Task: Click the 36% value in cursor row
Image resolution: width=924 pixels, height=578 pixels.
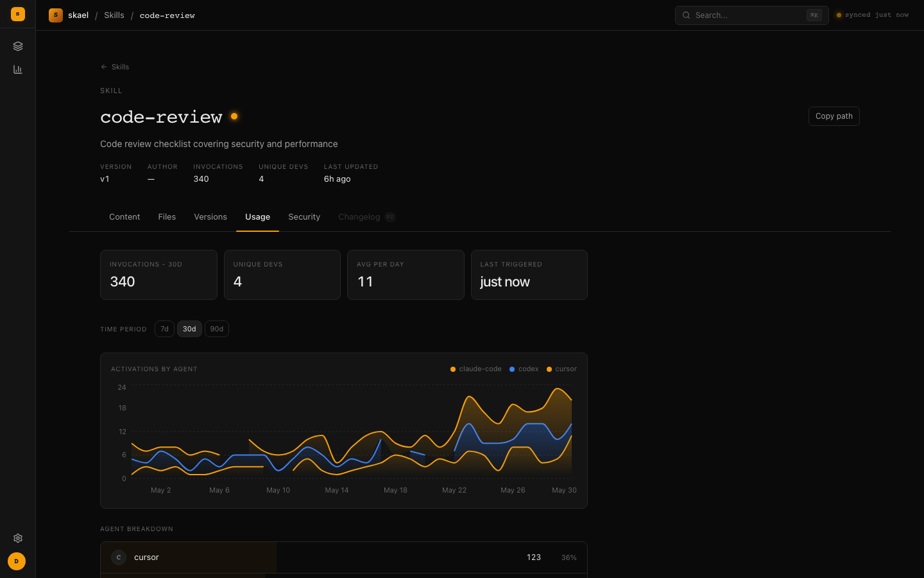Action: pyautogui.click(x=569, y=557)
